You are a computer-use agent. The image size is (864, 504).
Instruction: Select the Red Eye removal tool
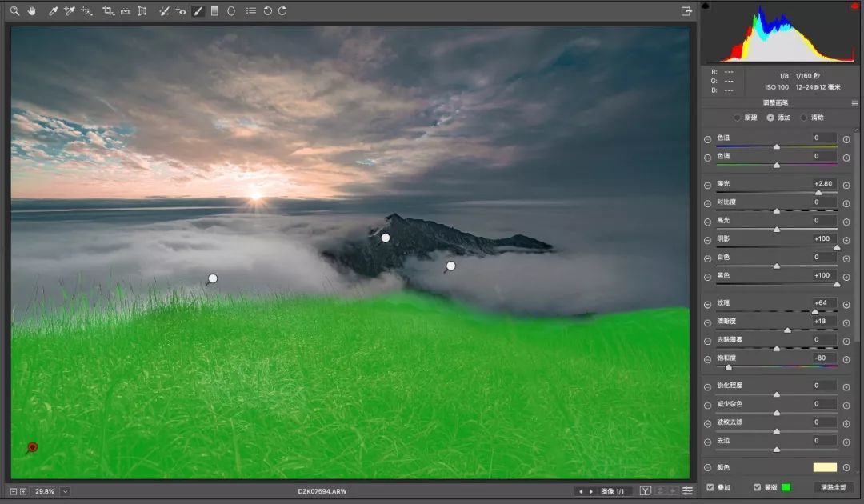tap(181, 10)
